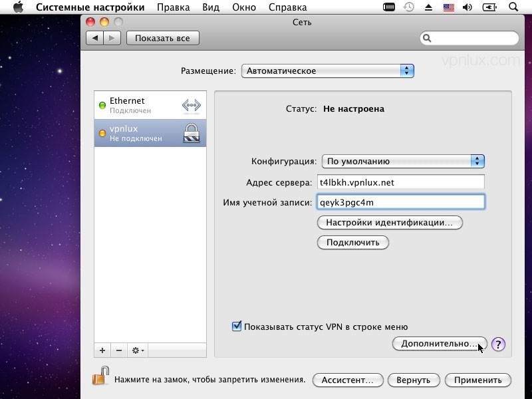Add a new network service with plus
The image size is (532, 399).
[x=102, y=350]
